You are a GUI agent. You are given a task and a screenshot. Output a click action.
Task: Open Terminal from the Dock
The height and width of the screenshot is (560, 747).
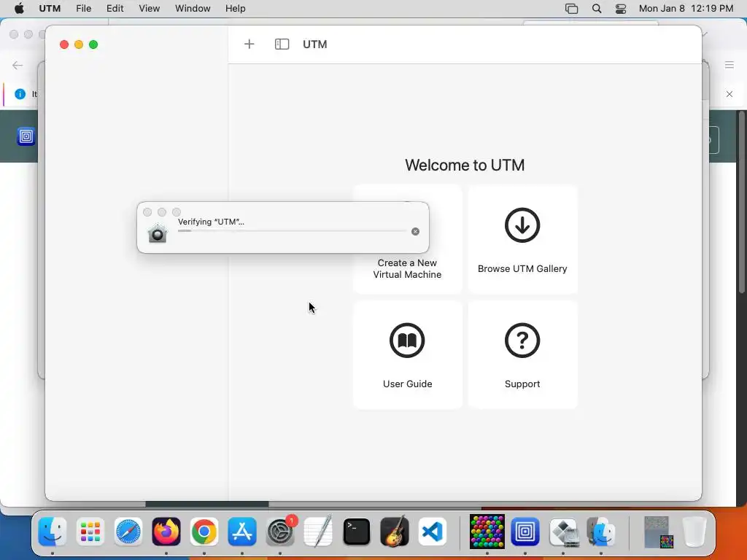click(356, 532)
